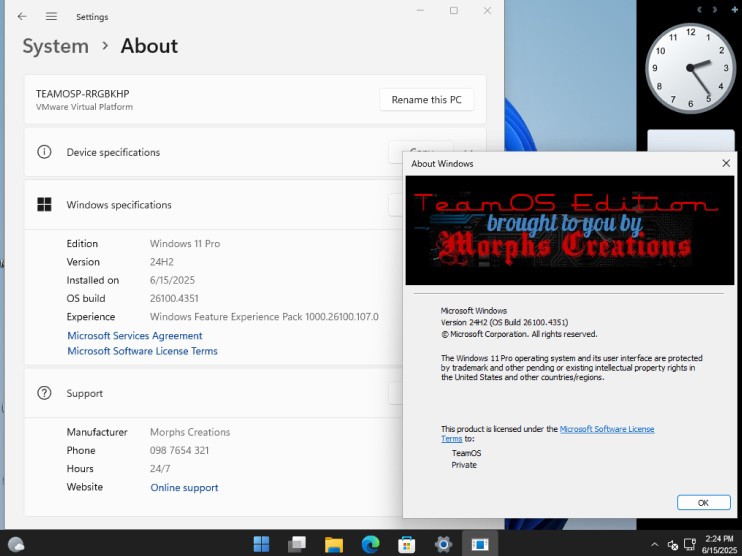Screen dimensions: 742x556
Task: Open the weather widget icon on taskbar
Action: click(x=16, y=545)
